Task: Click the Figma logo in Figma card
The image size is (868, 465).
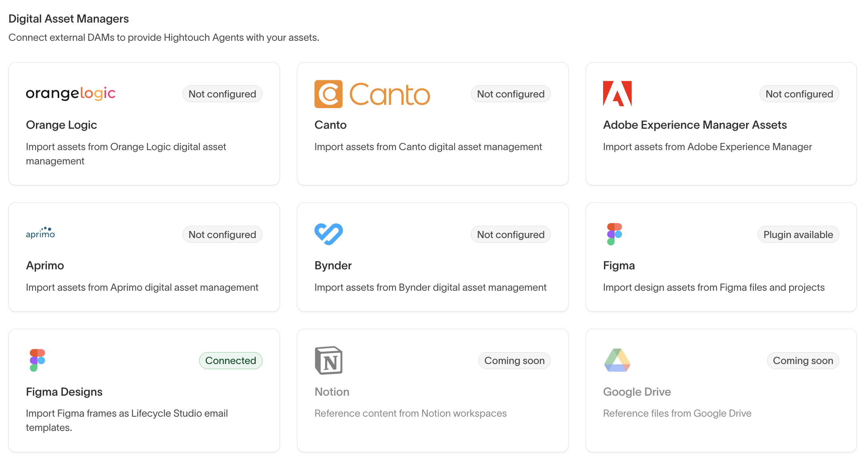Action: 615,234
